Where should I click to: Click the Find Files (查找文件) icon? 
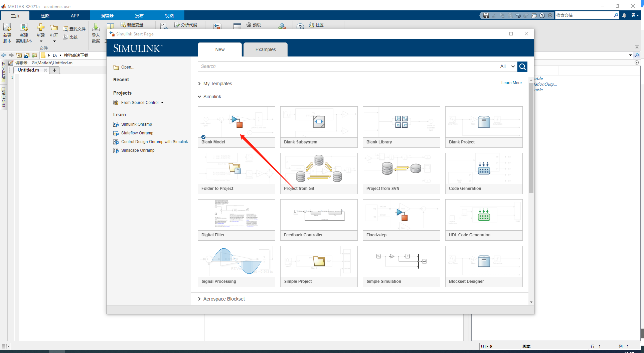click(65, 29)
